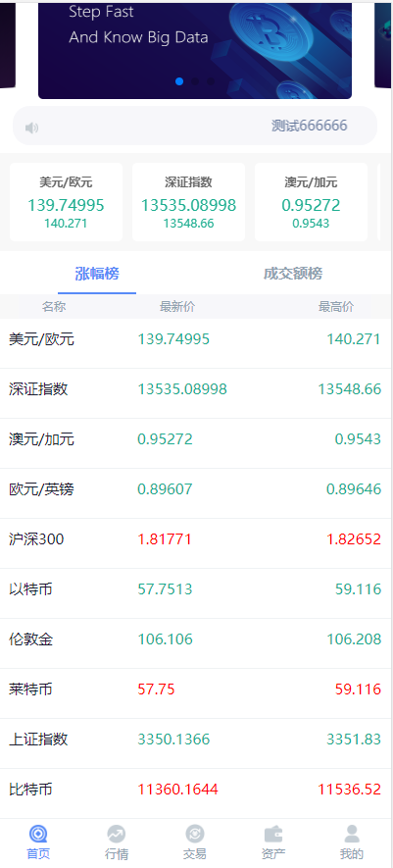Image resolution: width=393 pixels, height=868 pixels.
Task: Open the 澳元/加元 quote card
Action: 311,202
